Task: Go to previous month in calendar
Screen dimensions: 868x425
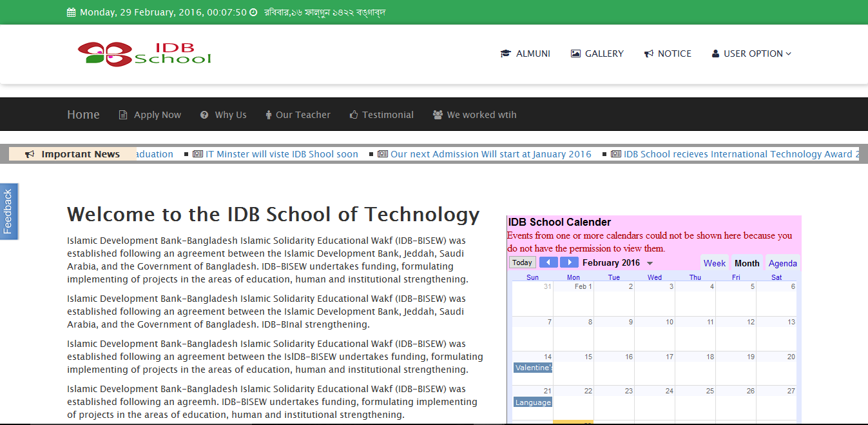Action: click(x=548, y=262)
